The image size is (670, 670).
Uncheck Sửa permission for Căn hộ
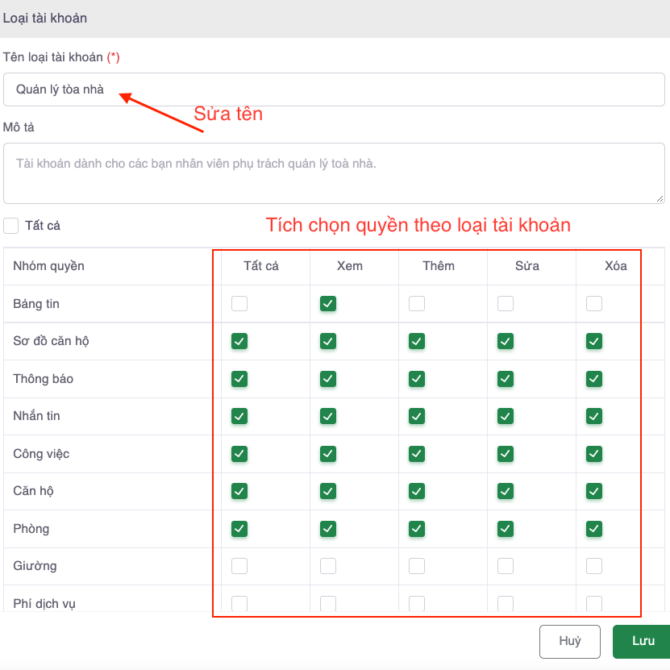point(505,491)
